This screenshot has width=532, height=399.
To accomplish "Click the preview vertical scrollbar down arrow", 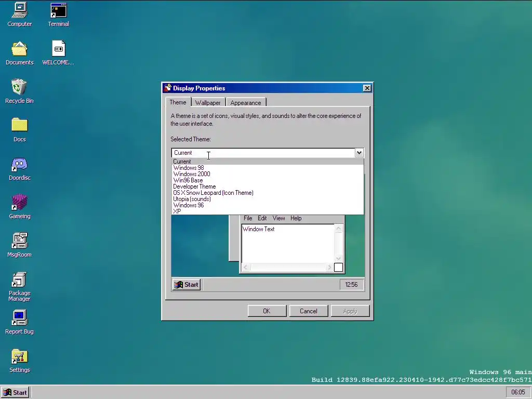I will (338, 259).
